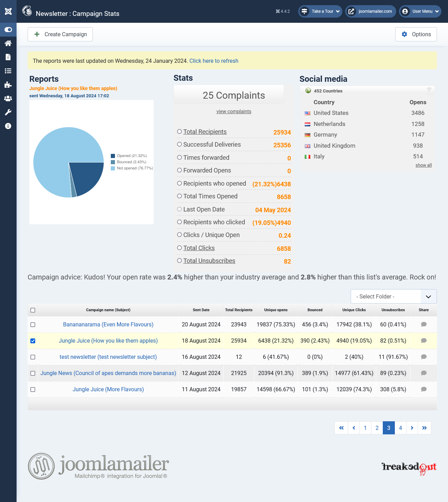Go to page 1 in pagination
Image resolution: width=448 pixels, height=502 pixels.
pos(365,428)
